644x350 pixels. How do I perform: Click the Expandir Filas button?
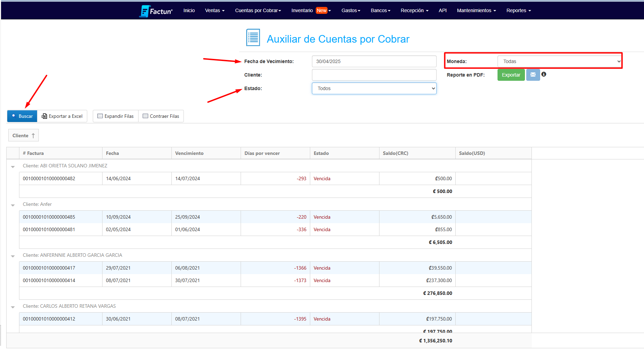(x=116, y=116)
